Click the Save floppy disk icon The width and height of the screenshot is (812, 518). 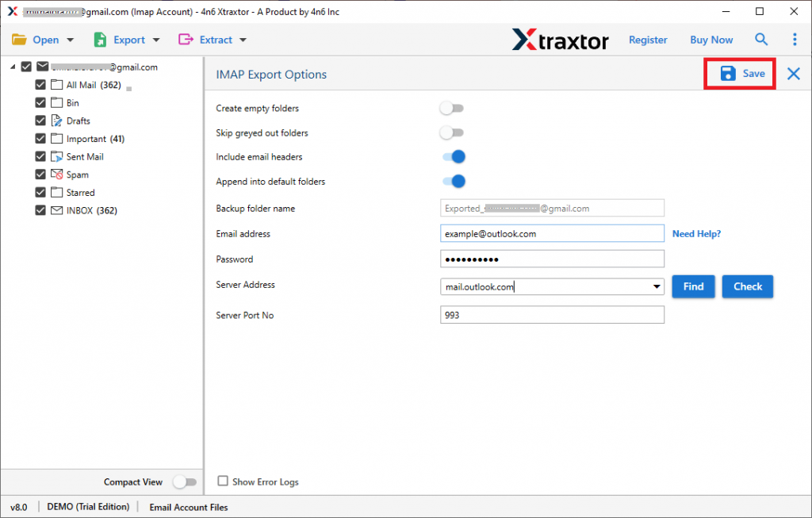[x=728, y=74]
